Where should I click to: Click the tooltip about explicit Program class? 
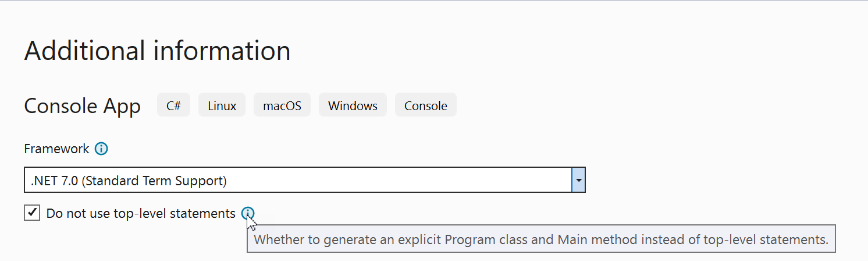(540, 239)
